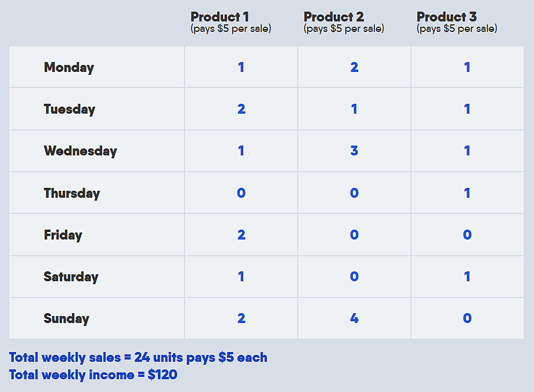The width and height of the screenshot is (534, 392).
Task: Click Tuesday's Product 1 value of 2
Action: [241, 109]
